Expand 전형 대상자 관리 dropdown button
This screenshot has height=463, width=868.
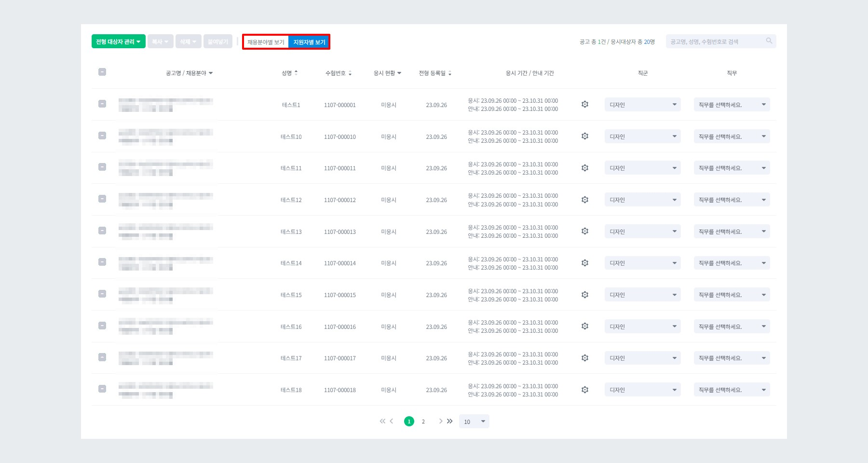119,41
